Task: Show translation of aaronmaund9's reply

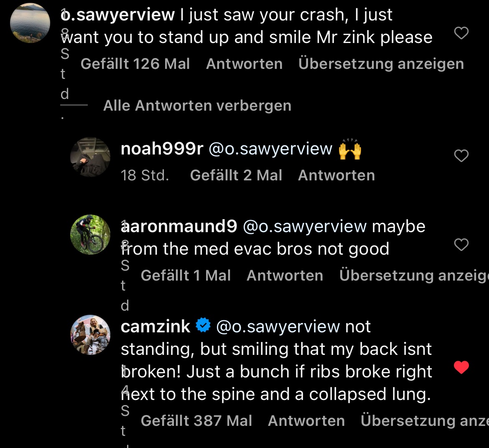Action: pos(413,276)
